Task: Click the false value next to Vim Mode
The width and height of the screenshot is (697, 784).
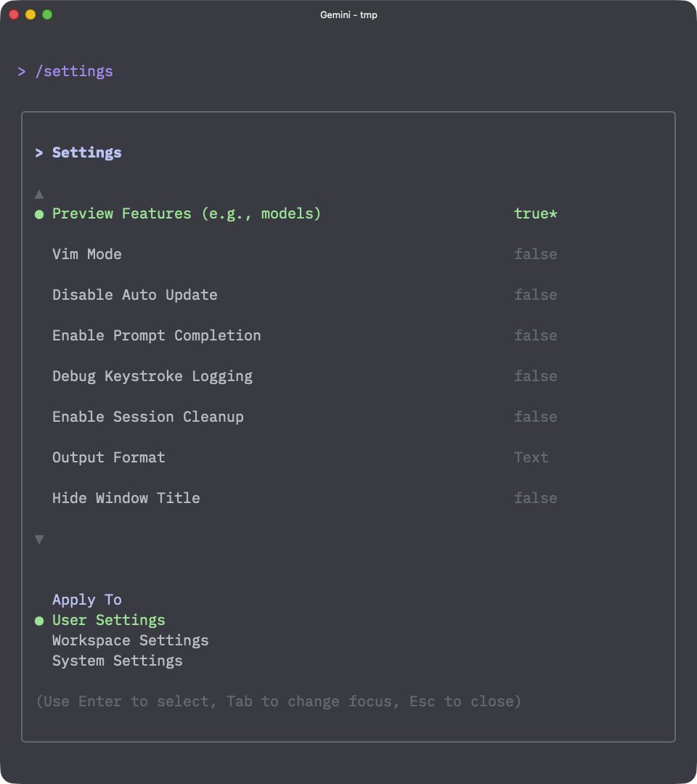Action: pyautogui.click(x=536, y=254)
